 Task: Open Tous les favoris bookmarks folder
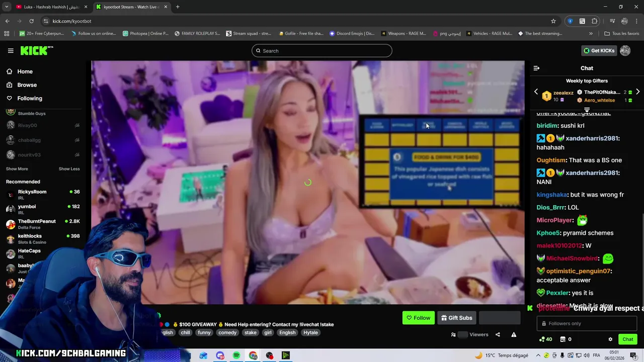[x=622, y=34]
